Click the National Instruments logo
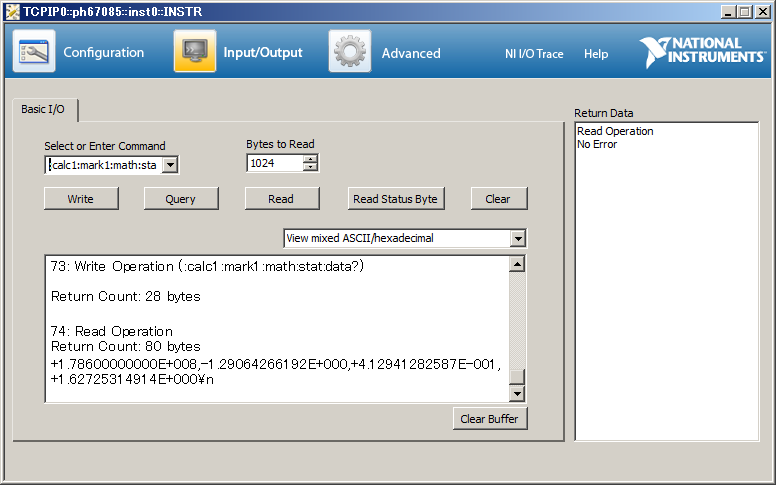776x485 pixels. tap(702, 51)
